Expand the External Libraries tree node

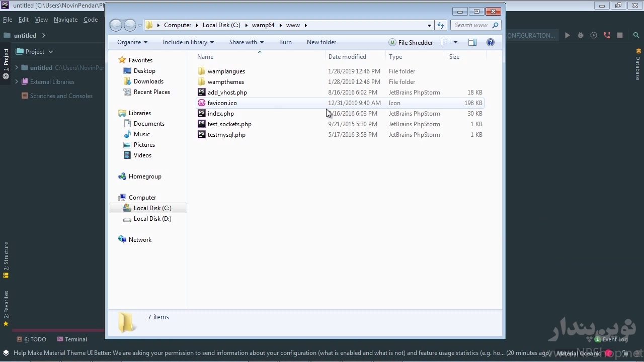point(17,81)
